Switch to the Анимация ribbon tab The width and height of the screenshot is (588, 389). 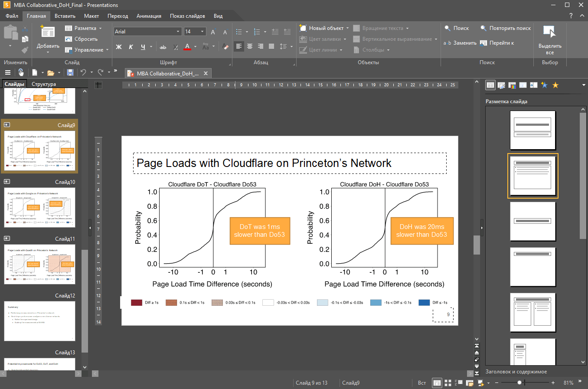click(x=149, y=16)
